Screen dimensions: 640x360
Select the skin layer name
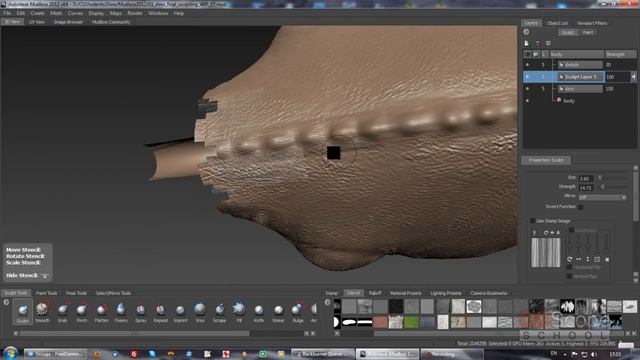(580, 89)
